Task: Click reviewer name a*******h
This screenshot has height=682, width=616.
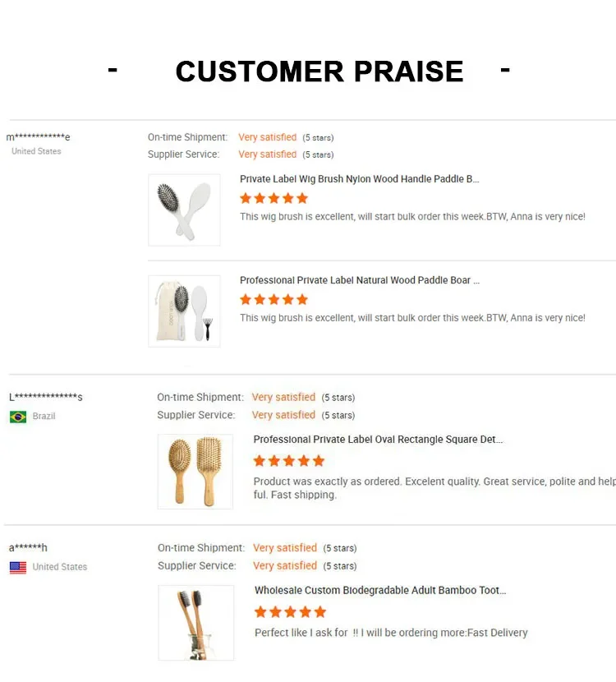Action: tap(28, 547)
